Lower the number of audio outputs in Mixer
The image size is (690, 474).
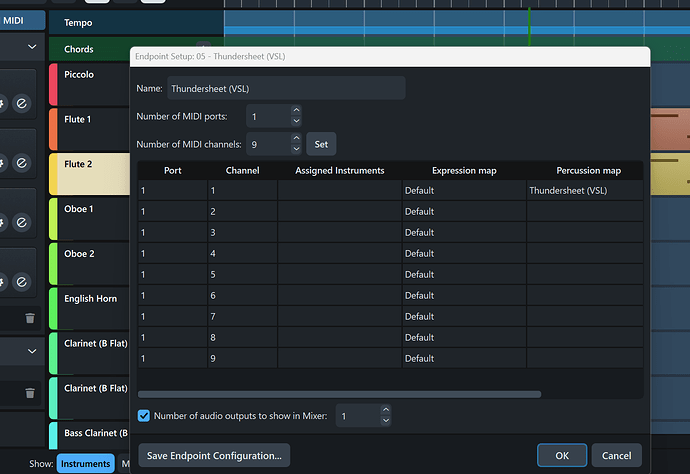(386, 421)
